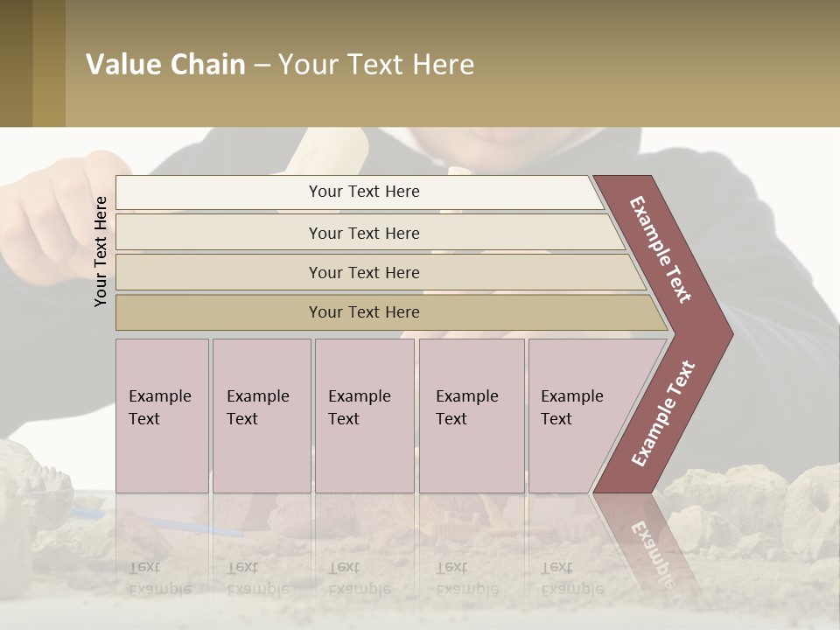
Task: Select the lower arm of the chevron arrow
Action: pyautogui.click(x=663, y=414)
